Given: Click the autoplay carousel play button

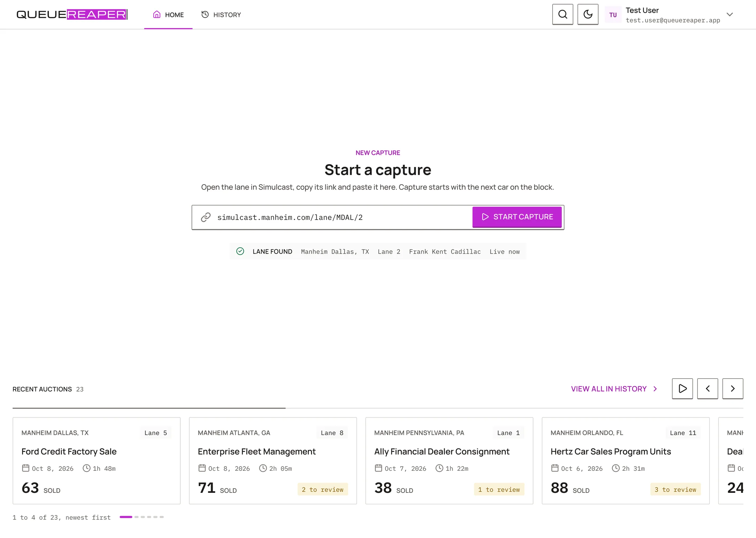Looking at the screenshot, I should click(682, 388).
